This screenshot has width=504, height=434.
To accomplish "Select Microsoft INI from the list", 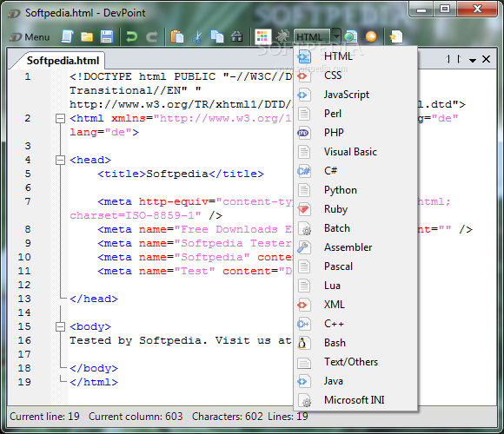I will pos(355,400).
